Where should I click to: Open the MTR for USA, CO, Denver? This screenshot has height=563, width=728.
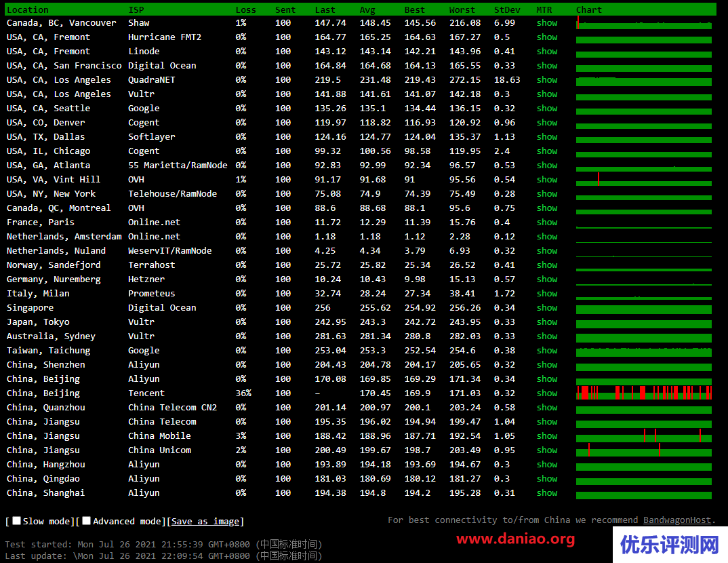[547, 123]
